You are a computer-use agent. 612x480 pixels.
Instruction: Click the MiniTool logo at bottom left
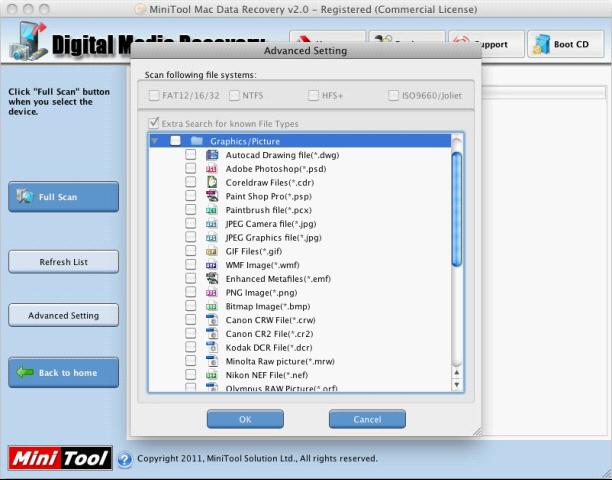point(60,457)
